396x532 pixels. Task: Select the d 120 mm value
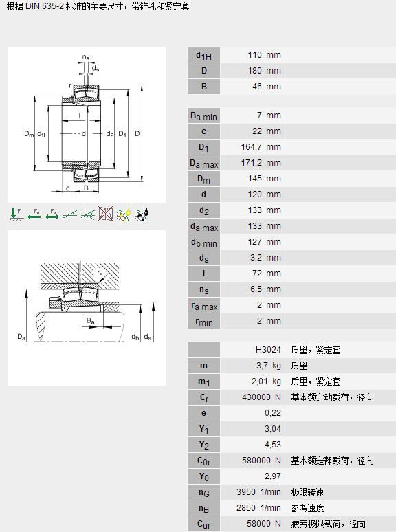click(x=264, y=195)
